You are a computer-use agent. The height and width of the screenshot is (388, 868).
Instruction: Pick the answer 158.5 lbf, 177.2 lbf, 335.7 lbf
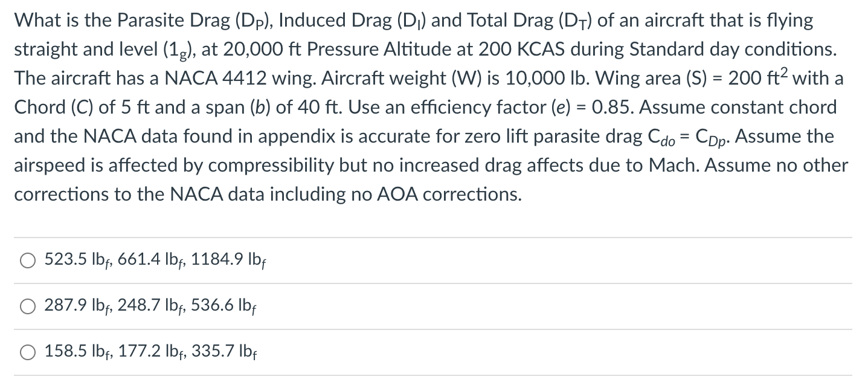(148, 351)
